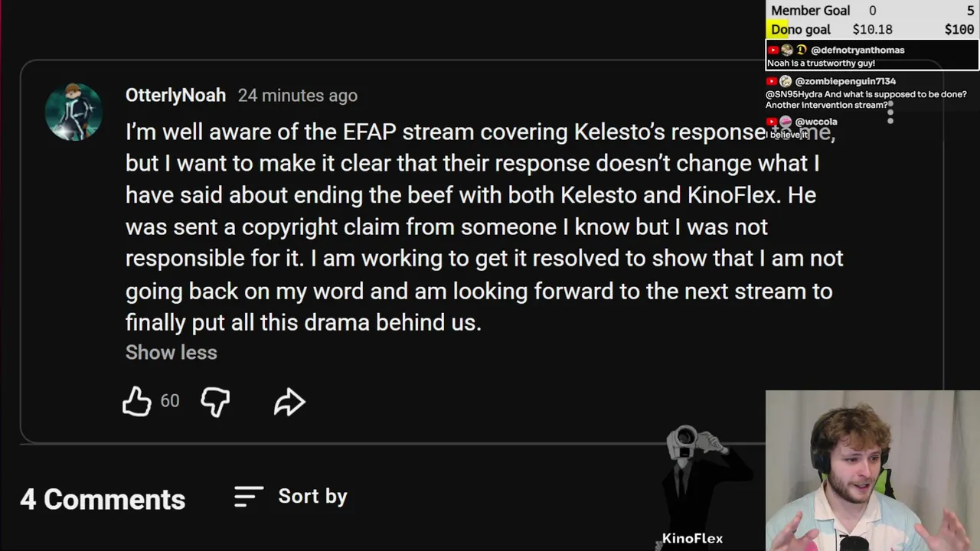Click the like count of 60
This screenshot has height=551, width=980.
(x=170, y=402)
